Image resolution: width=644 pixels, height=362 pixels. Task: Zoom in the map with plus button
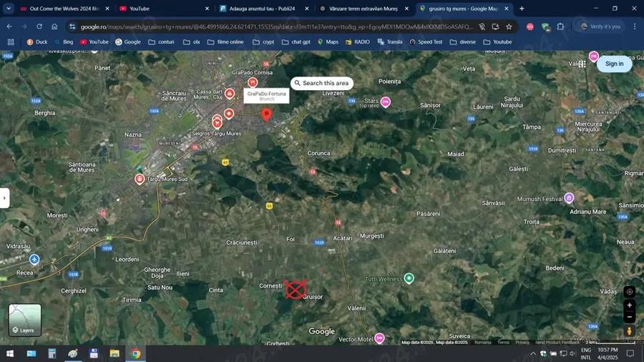coord(629,305)
